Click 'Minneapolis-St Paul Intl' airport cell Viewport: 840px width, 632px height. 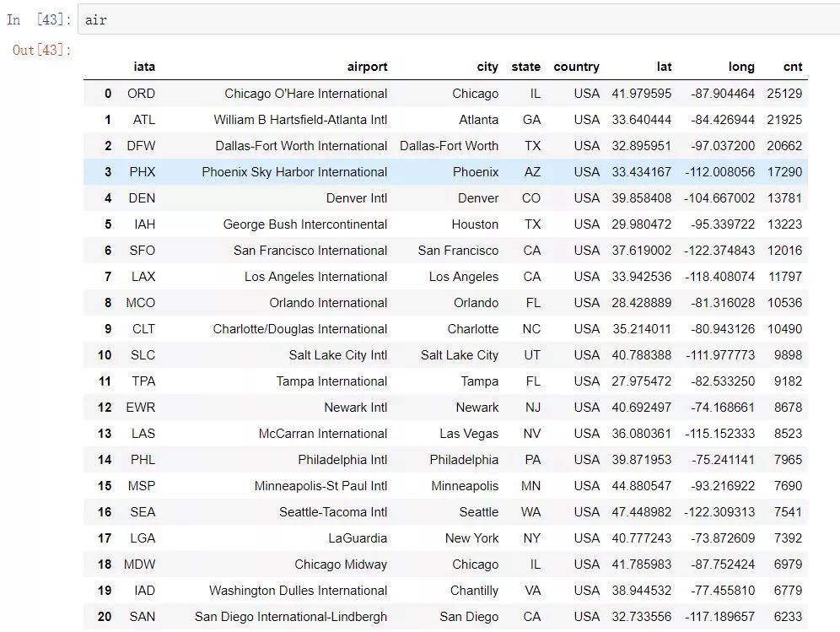click(x=320, y=486)
